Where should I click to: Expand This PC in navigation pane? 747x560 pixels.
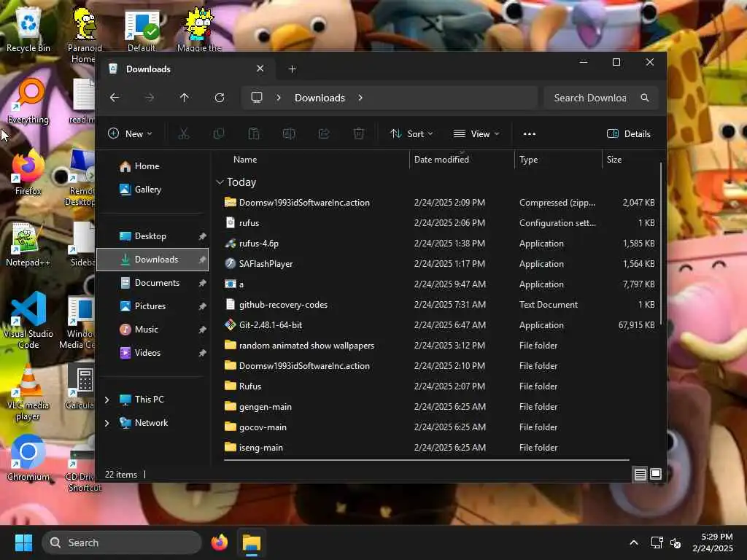107,400
